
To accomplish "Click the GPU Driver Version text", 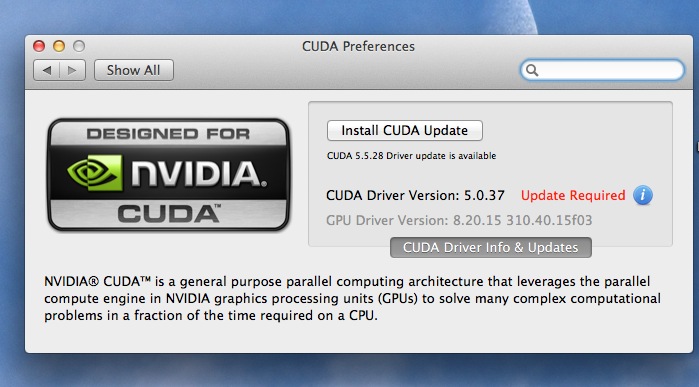I will pyautogui.click(x=459, y=220).
